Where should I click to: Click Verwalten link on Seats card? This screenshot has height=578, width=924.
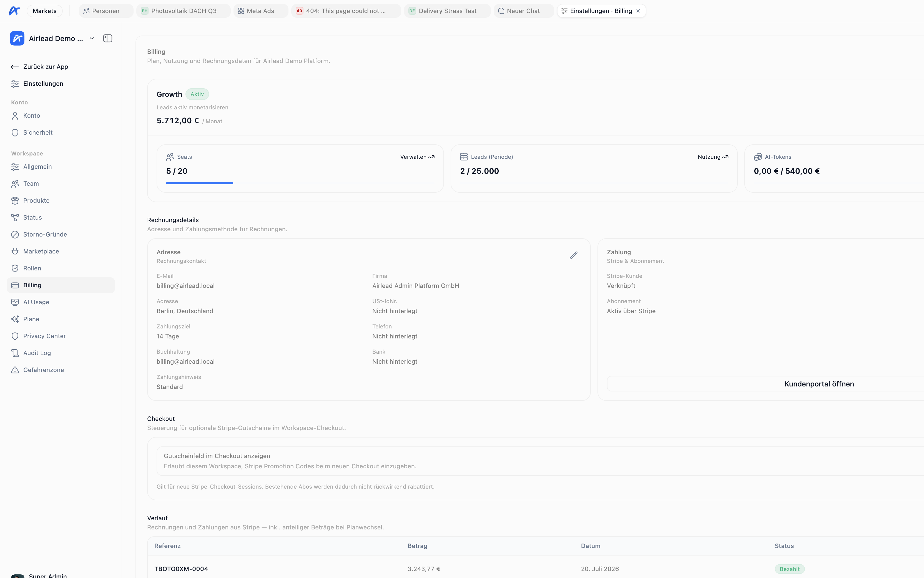(x=417, y=157)
